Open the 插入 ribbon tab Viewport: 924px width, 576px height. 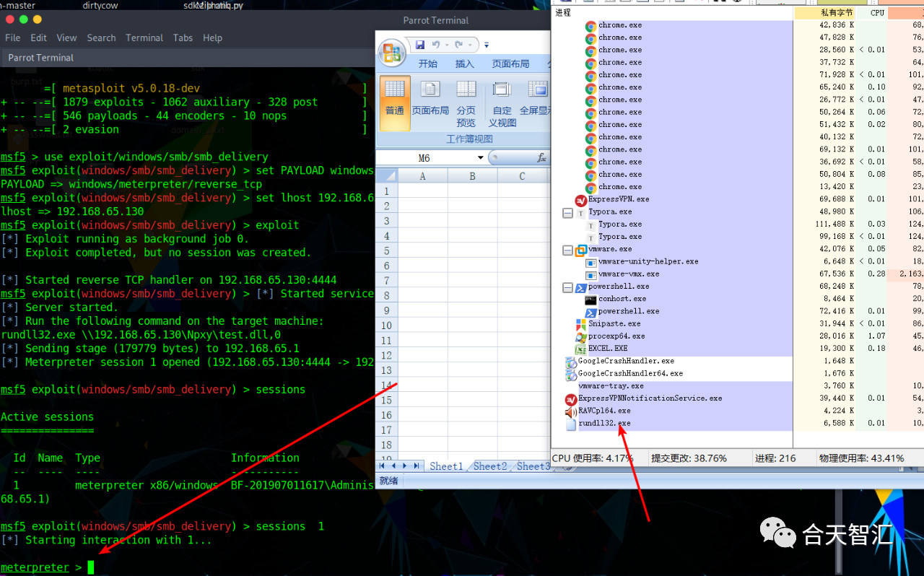pyautogui.click(x=465, y=64)
